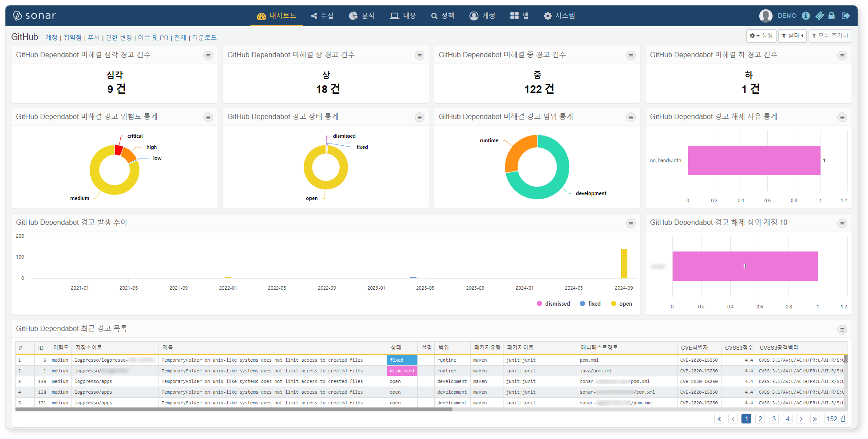Expand the 필터 panel

792,36
